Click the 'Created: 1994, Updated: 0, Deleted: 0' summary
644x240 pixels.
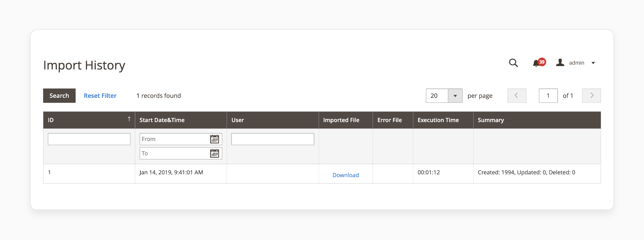pos(526,172)
